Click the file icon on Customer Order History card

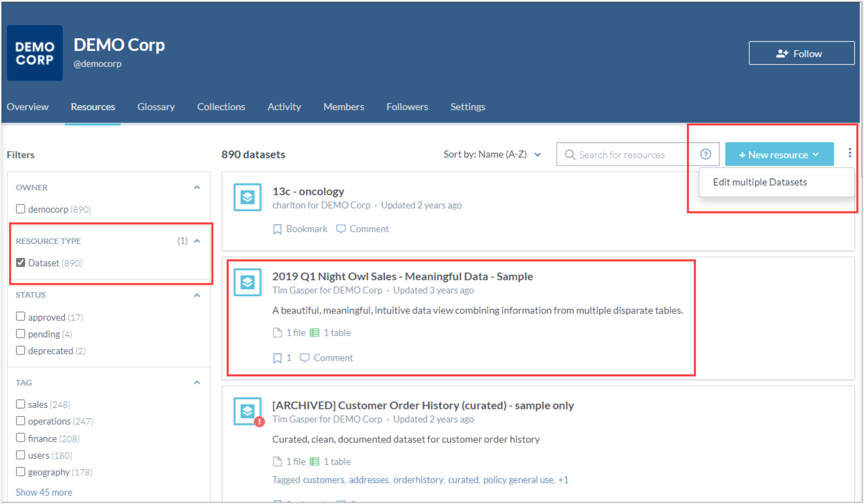click(277, 461)
